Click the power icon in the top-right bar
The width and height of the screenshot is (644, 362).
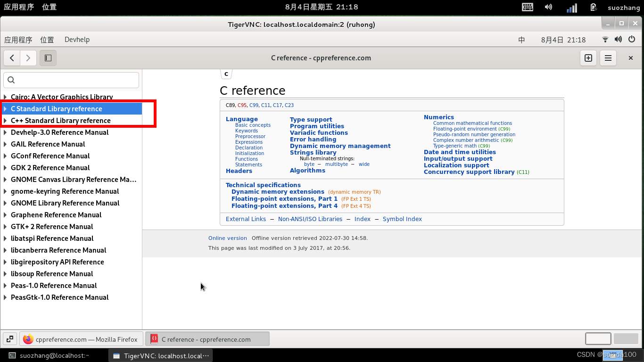pyautogui.click(x=632, y=40)
